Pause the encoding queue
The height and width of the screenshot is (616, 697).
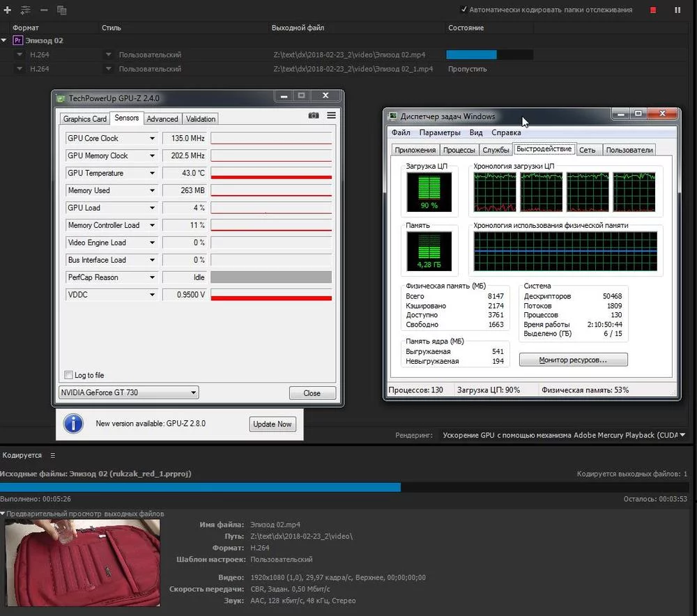click(x=677, y=10)
